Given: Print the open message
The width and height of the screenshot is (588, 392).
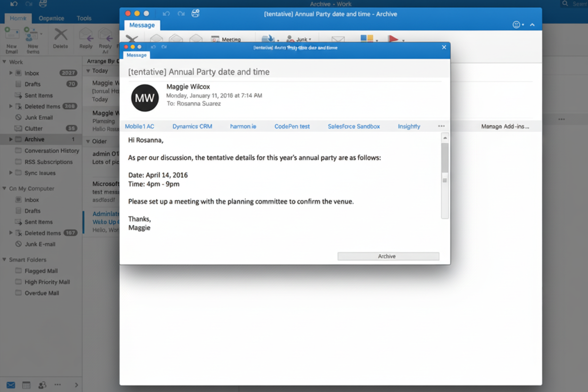Looking at the screenshot, I should coord(195,14).
